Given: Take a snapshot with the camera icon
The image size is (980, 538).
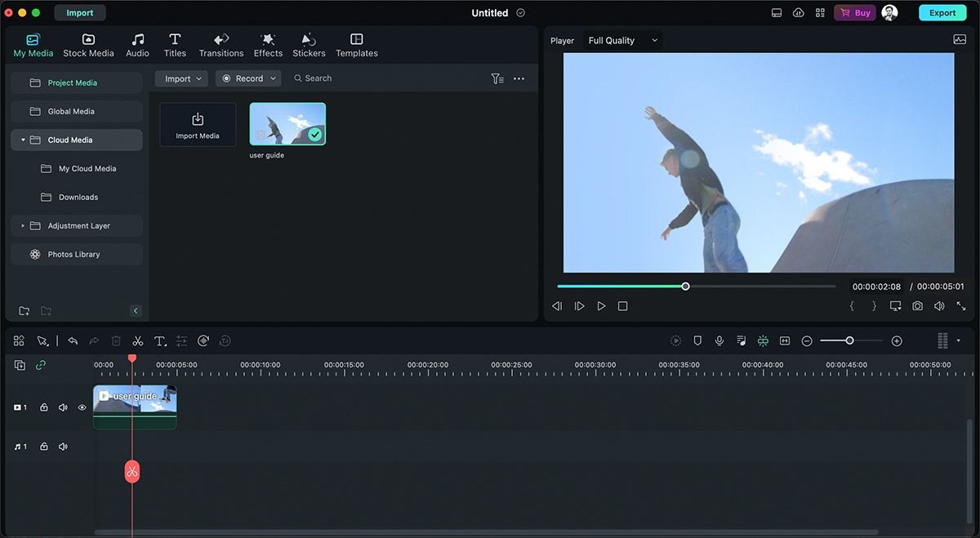Looking at the screenshot, I should click(x=917, y=305).
